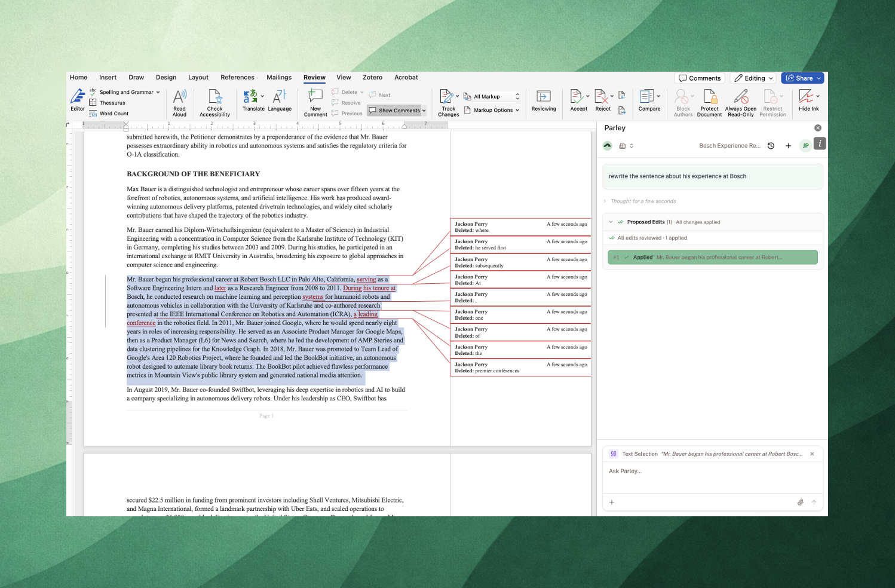This screenshot has width=895, height=588.
Task: Attach a file with the paperclip icon
Action: [800, 503]
